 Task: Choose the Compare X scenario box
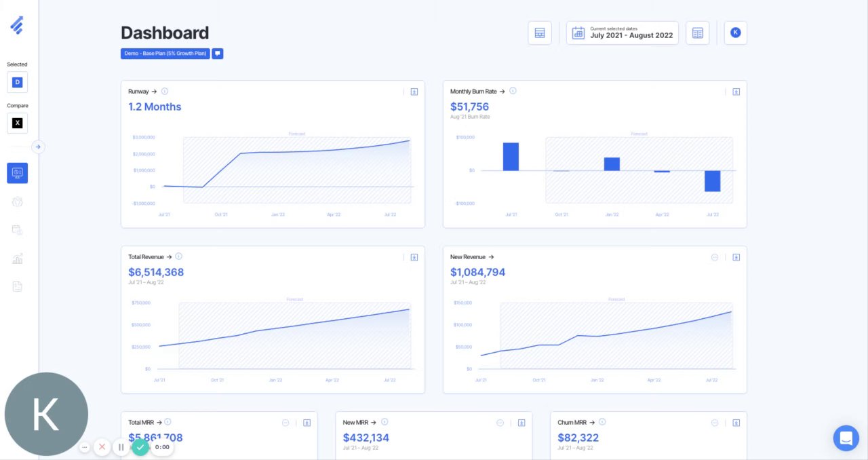(x=18, y=123)
